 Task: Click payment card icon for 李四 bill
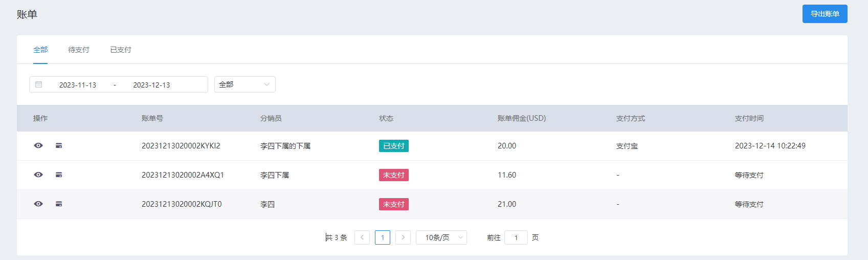59,204
